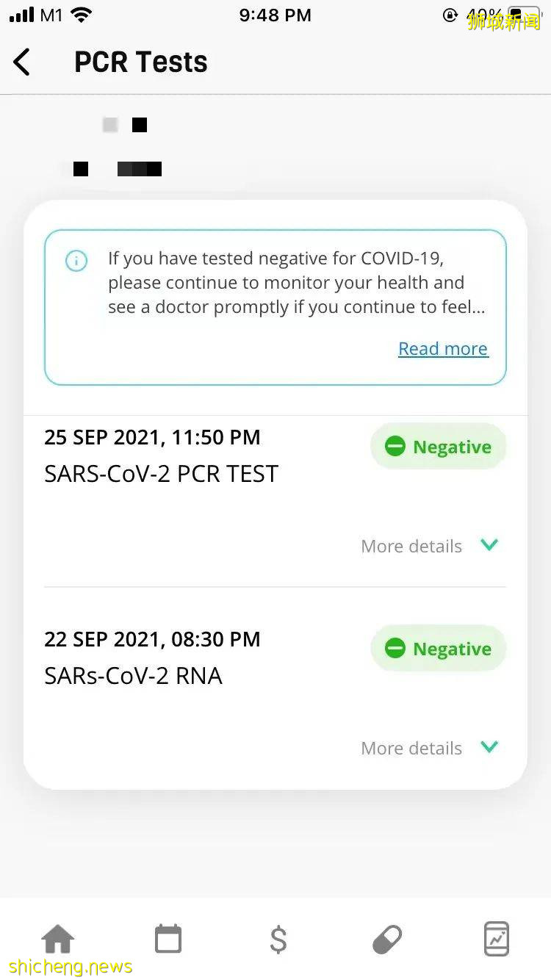Open the pill medications icon
Viewport: 551px width, 980px height.
pyautogui.click(x=387, y=940)
